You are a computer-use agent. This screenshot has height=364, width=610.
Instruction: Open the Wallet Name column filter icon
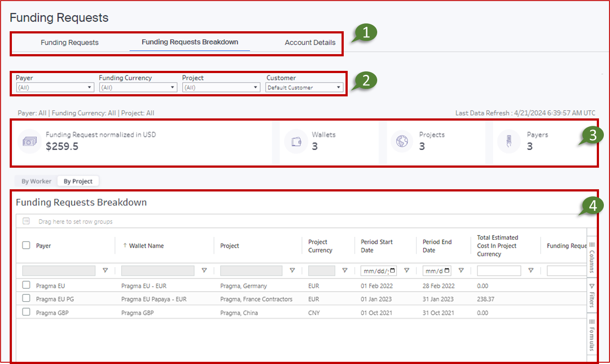pos(204,271)
